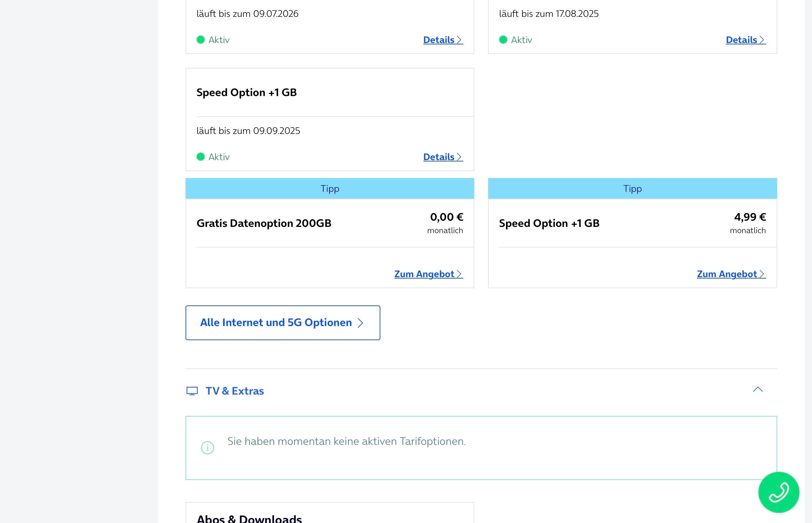
Task: Collapse the TV & Extras section chevron
Action: click(x=758, y=389)
